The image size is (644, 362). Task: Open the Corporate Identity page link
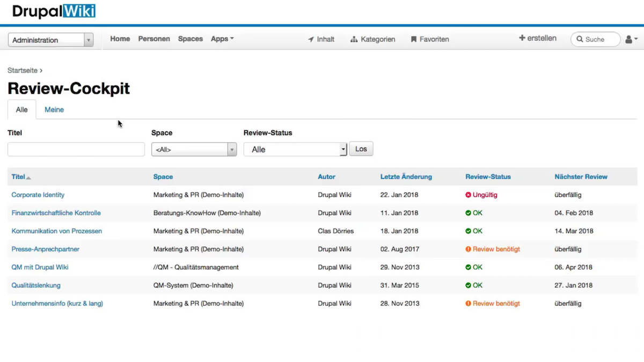pyautogui.click(x=38, y=195)
